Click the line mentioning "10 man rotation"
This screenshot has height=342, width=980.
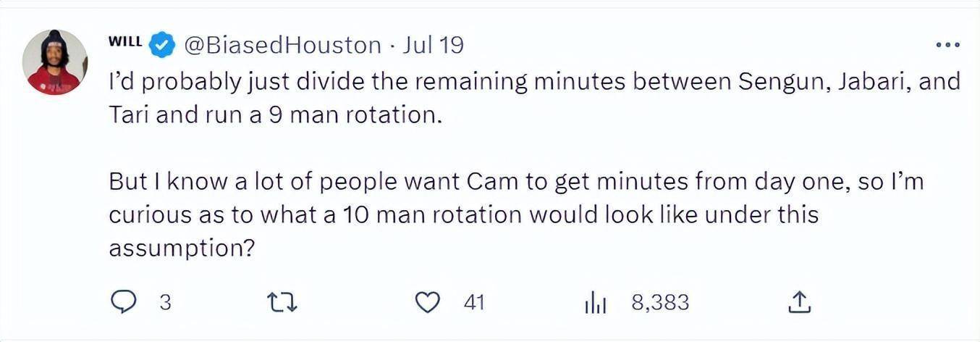pyautogui.click(x=463, y=215)
